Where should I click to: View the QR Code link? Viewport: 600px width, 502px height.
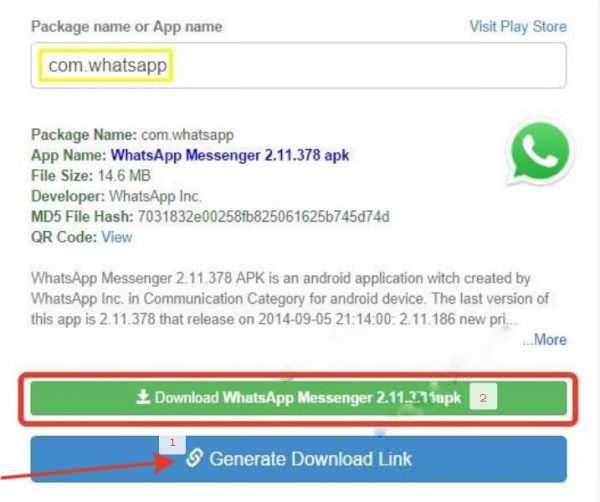tap(117, 237)
